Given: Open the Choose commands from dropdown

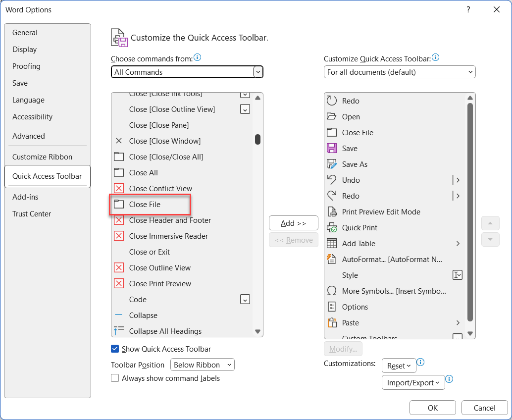Looking at the screenshot, I should tap(187, 72).
